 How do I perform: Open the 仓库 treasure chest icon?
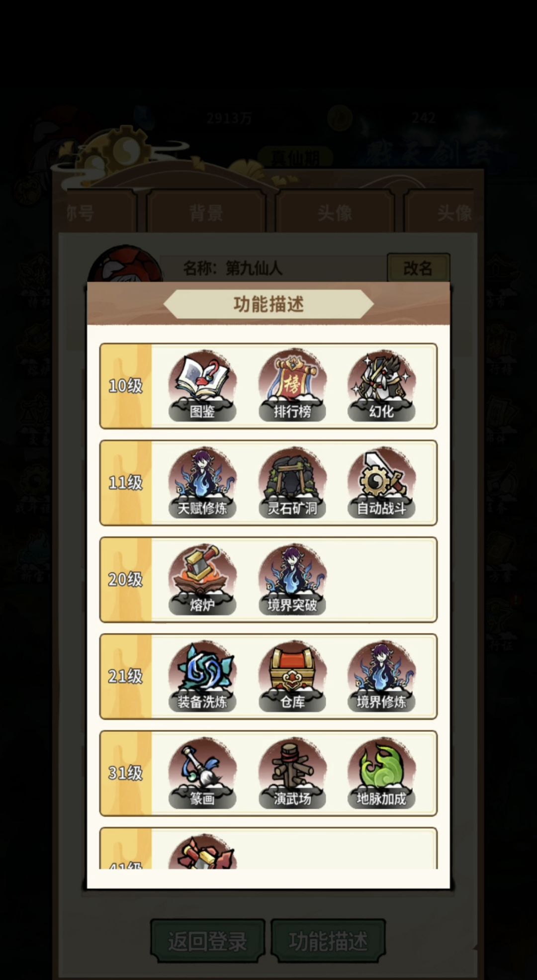coord(292,677)
